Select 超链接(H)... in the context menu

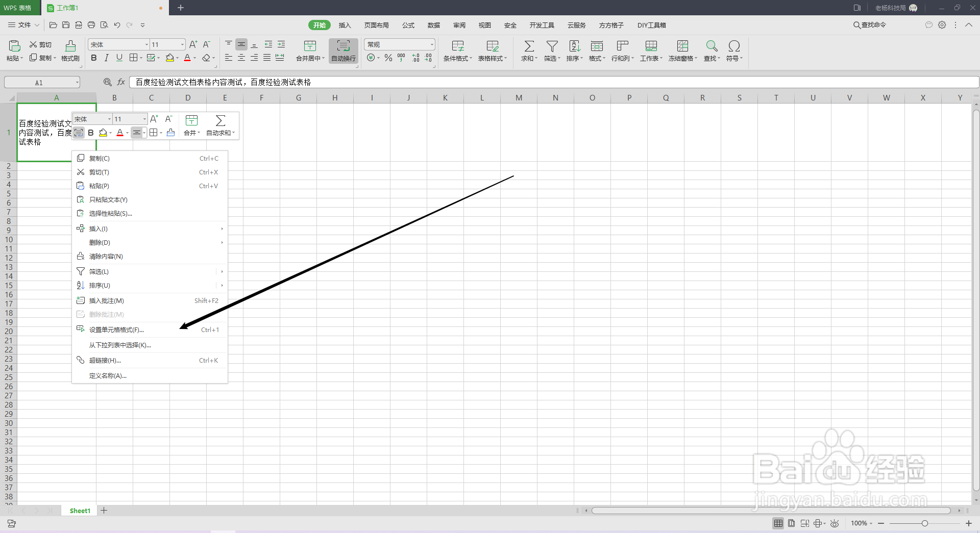pos(150,360)
